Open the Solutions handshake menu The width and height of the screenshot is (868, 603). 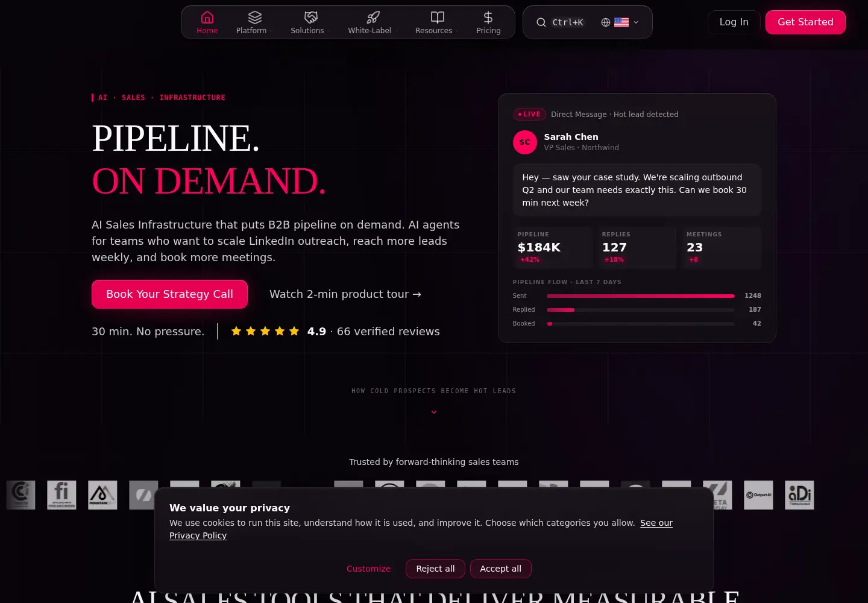(310, 22)
